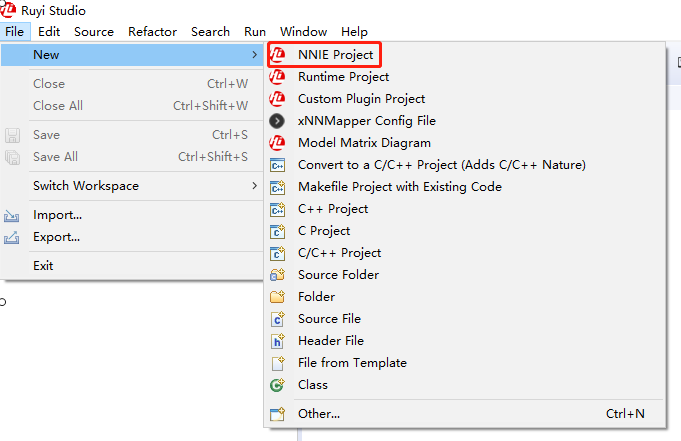
Task: Click the Source Folder icon
Action: 278,275
